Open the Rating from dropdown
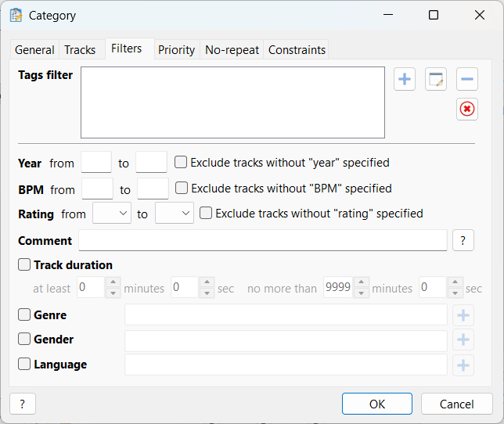This screenshot has height=424, width=504. [x=112, y=213]
